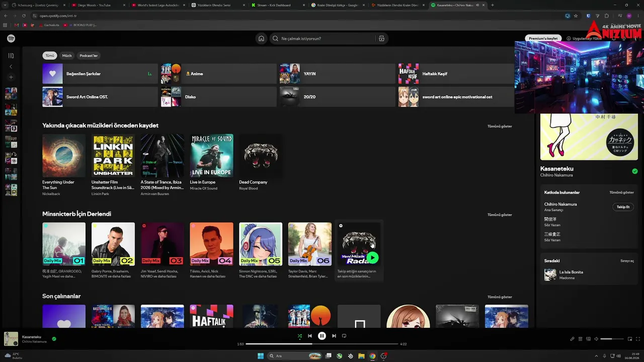Image resolution: width=644 pixels, height=362 pixels.
Task: Seek on the song progress bar
Action: pyautogui.click(x=322, y=344)
